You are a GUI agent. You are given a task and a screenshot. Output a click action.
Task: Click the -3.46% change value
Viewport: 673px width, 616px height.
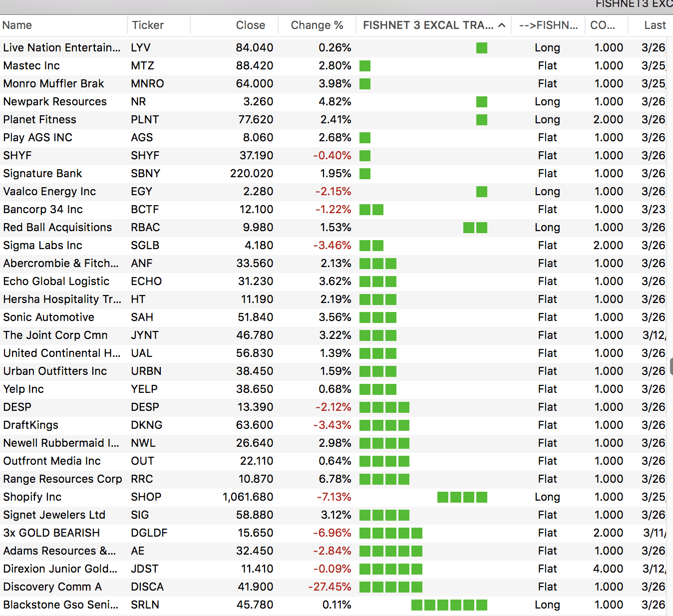point(332,246)
